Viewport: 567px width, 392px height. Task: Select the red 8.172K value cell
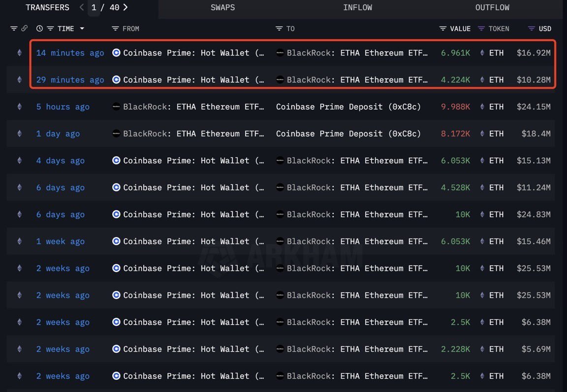click(455, 134)
